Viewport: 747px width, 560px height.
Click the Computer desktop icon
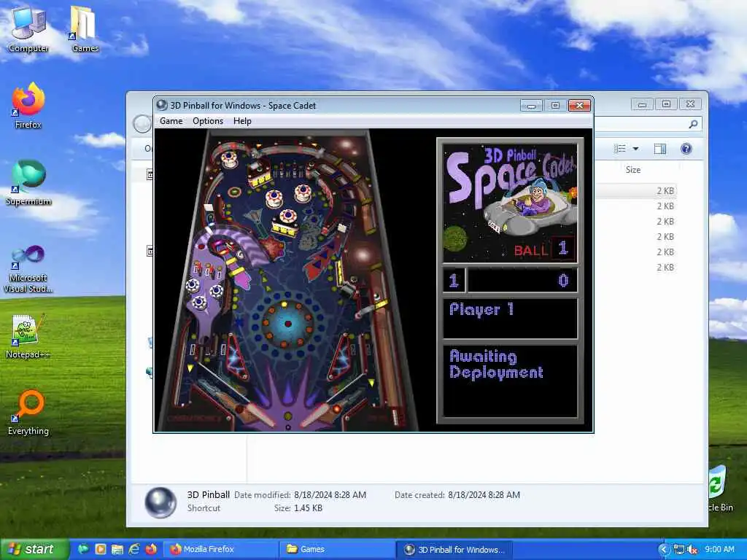tap(28, 29)
